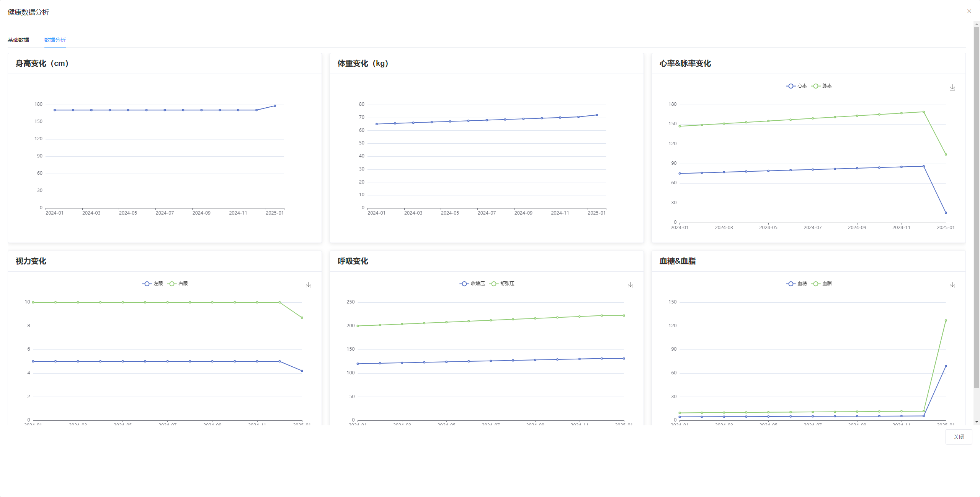Download the 呼吸变化 chart image
The height and width of the screenshot is (497, 980).
(x=630, y=285)
